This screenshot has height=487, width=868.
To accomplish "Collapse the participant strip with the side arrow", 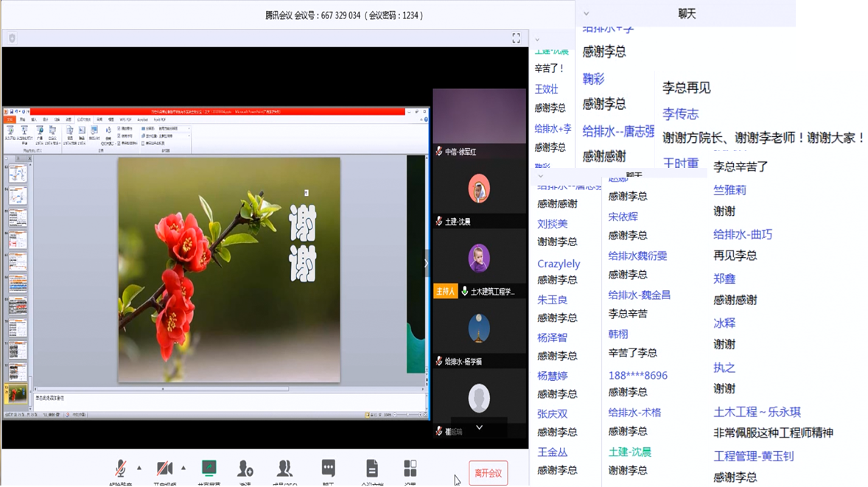I will click(x=426, y=263).
